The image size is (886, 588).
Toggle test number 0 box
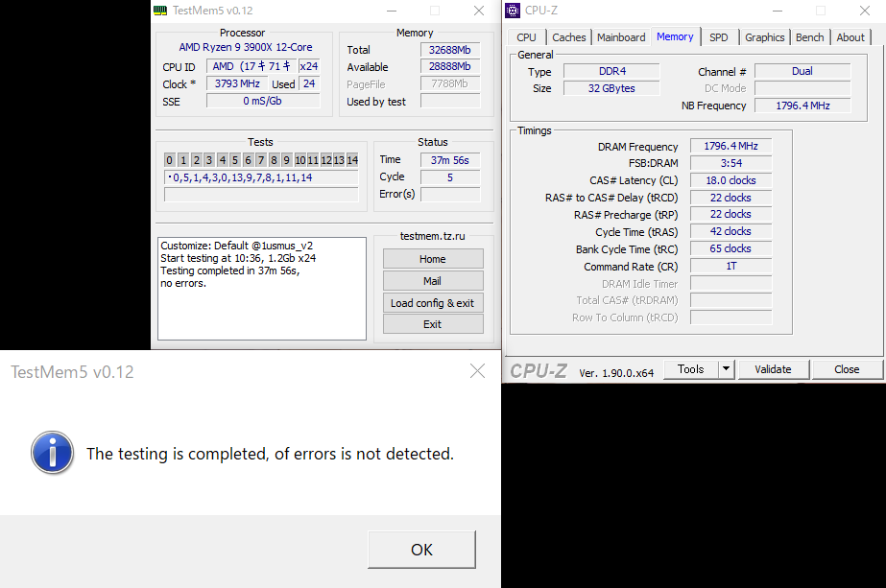click(169, 160)
